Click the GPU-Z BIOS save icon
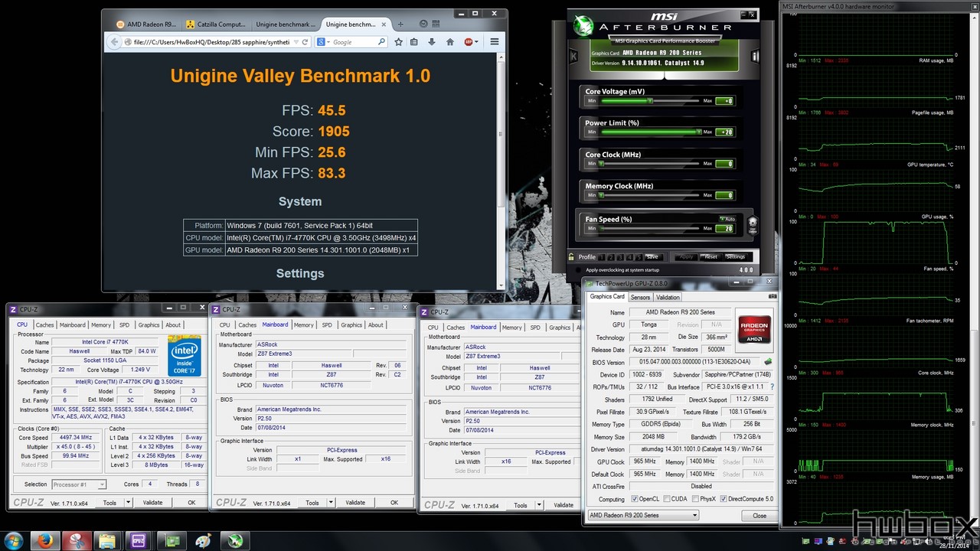The height and width of the screenshot is (551, 980). coord(768,362)
